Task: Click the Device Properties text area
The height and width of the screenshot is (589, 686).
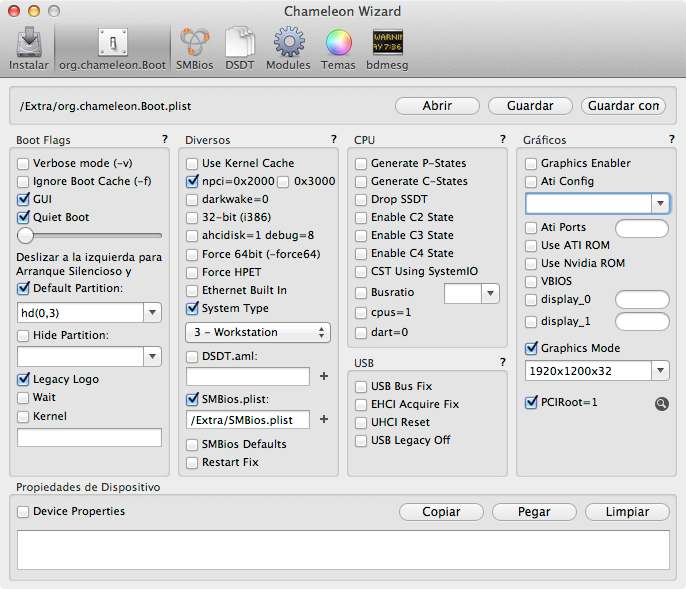Action: pos(343,550)
